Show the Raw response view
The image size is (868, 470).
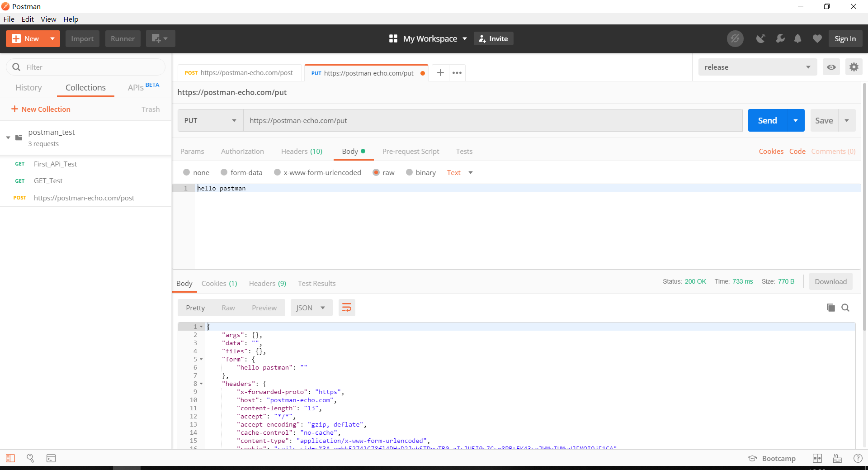pyautogui.click(x=228, y=308)
